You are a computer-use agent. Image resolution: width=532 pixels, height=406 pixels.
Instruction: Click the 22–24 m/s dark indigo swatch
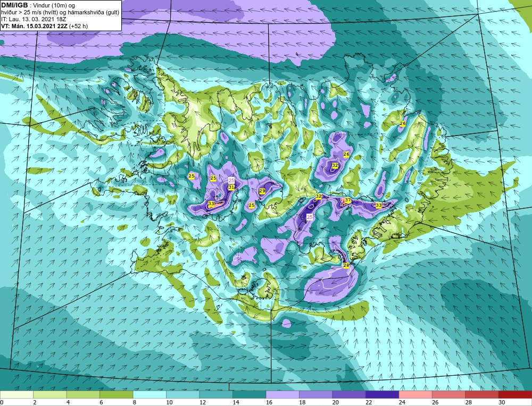point(383,395)
